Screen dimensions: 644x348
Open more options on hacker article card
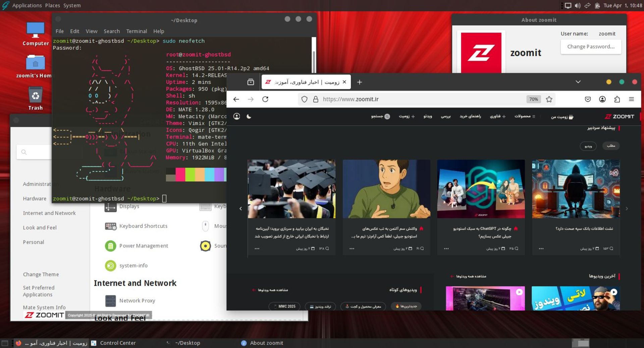tap(541, 249)
